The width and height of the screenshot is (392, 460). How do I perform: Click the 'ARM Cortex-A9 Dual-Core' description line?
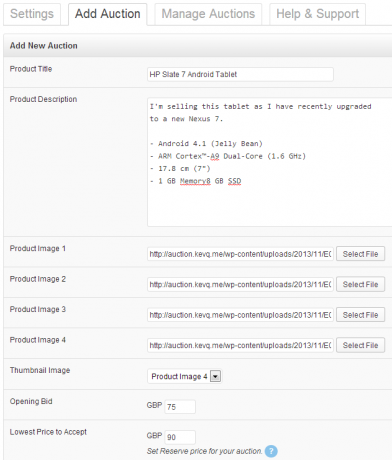(228, 156)
